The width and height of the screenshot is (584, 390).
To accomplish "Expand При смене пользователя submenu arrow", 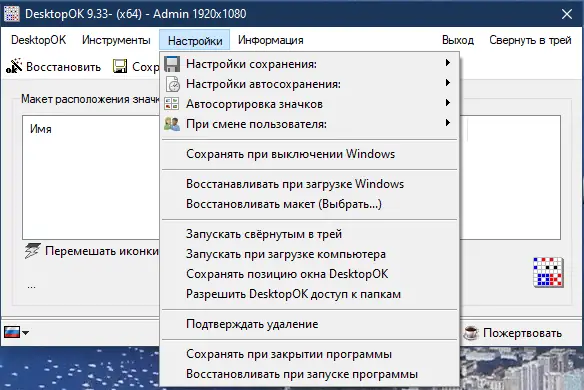I will click(448, 123).
